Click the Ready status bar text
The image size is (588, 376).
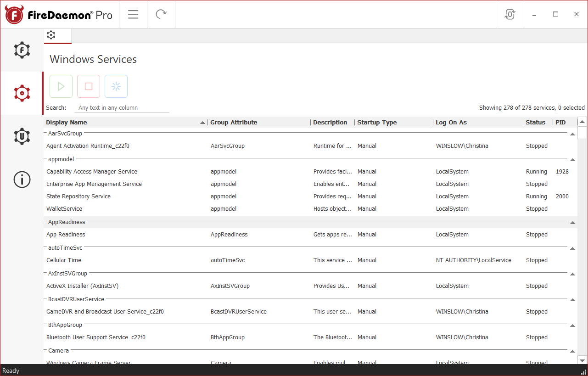tap(11, 370)
